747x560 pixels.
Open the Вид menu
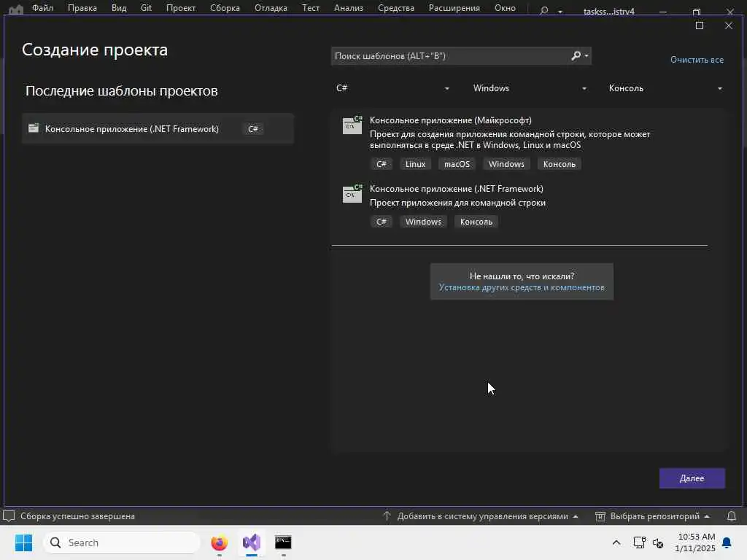[119, 7]
